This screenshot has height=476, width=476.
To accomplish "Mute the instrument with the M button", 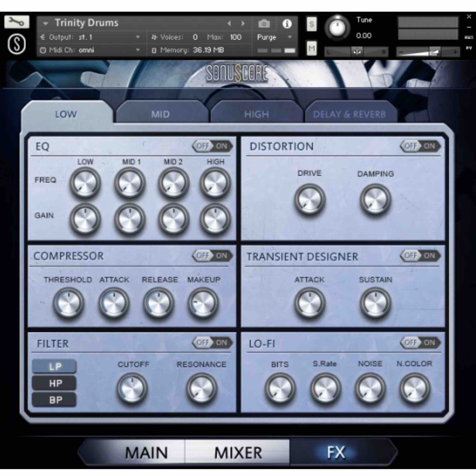I will point(311,48).
